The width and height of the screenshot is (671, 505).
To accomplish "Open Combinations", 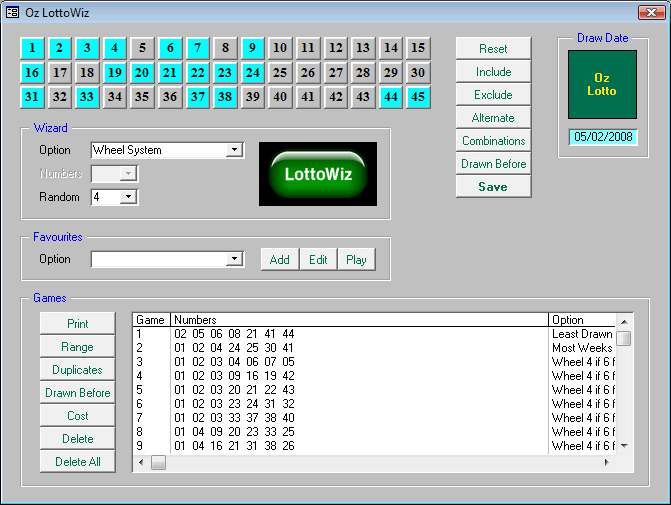I will tap(493, 141).
